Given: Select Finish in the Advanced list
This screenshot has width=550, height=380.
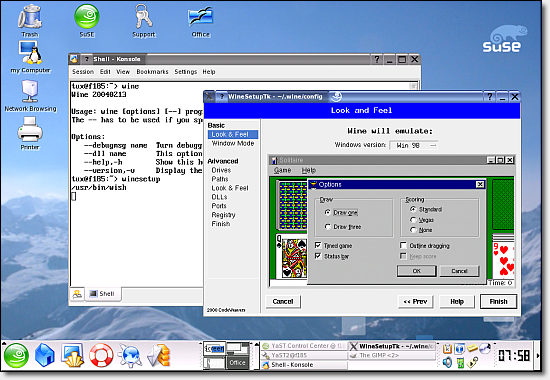Looking at the screenshot, I should pyautogui.click(x=221, y=224).
